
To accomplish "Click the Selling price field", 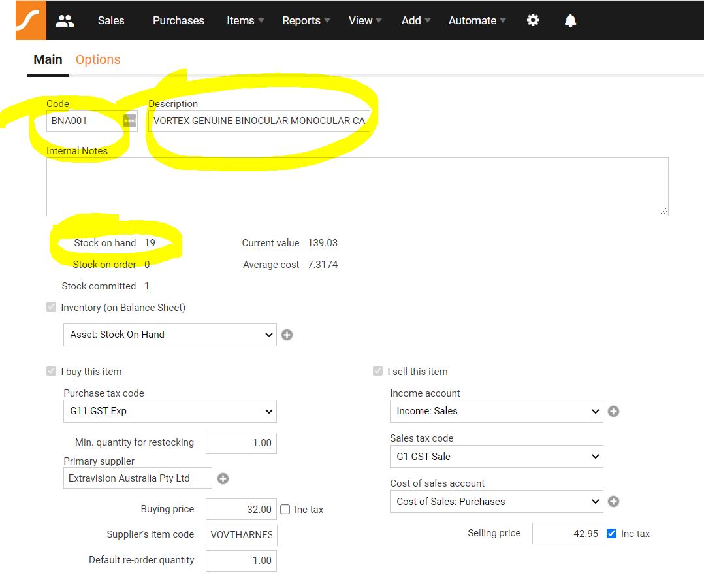I will [568, 533].
